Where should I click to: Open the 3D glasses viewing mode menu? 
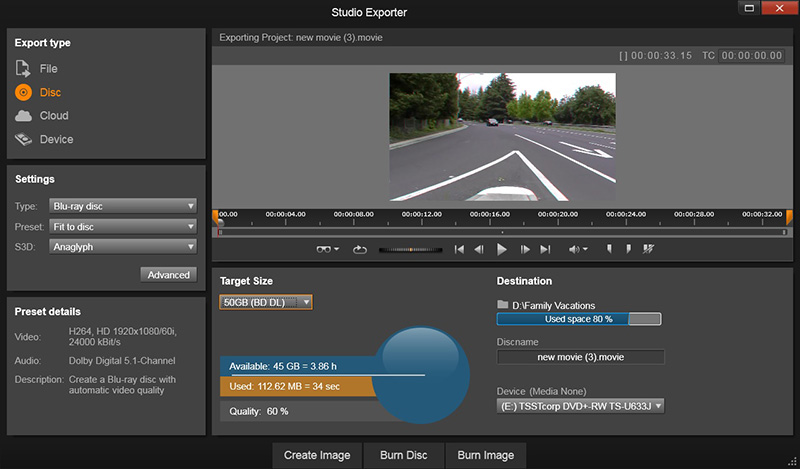(x=327, y=249)
